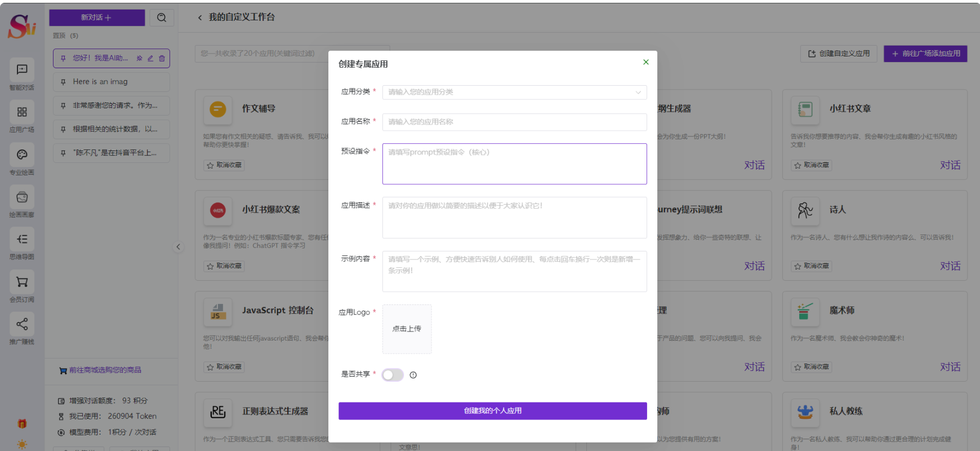Screen dimensions: 980x451
Task: Toggle the sun light-mode icon in sidebar
Action: pos(22,444)
